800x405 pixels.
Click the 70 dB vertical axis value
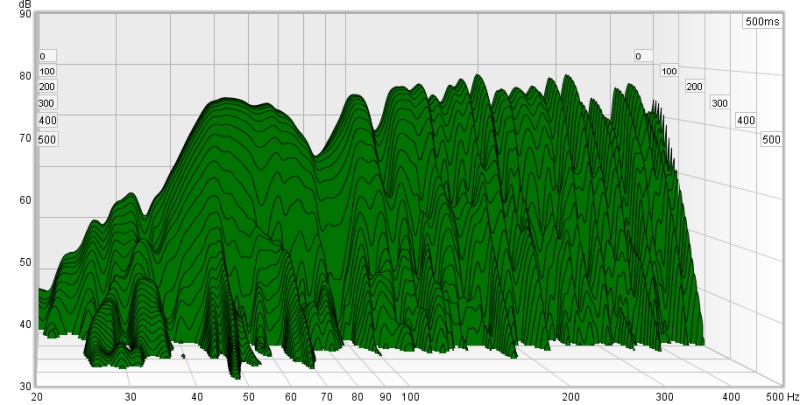26,138
